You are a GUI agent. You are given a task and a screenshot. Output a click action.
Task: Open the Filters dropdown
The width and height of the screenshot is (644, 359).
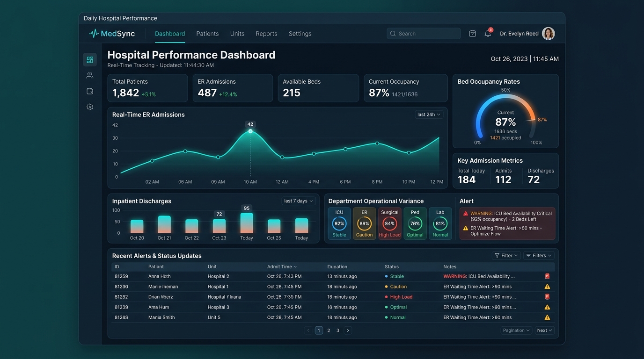click(x=539, y=256)
